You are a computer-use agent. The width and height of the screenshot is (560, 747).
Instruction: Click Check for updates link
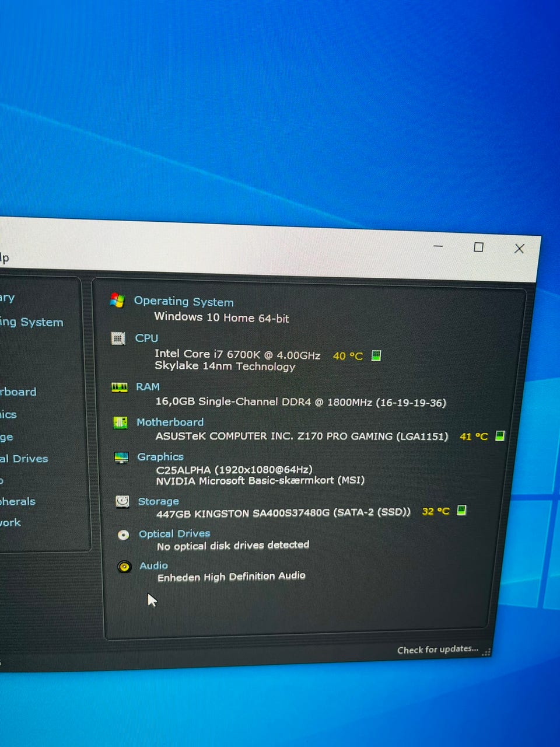[x=437, y=650]
